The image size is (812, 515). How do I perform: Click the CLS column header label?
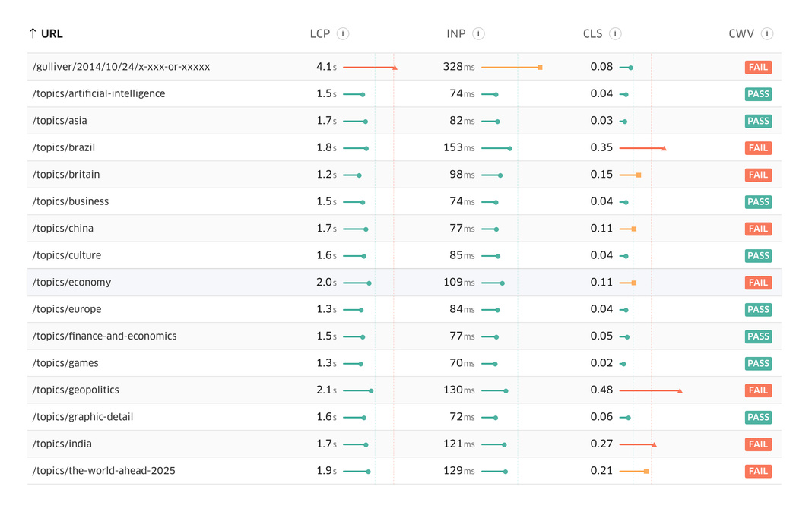[x=592, y=33]
